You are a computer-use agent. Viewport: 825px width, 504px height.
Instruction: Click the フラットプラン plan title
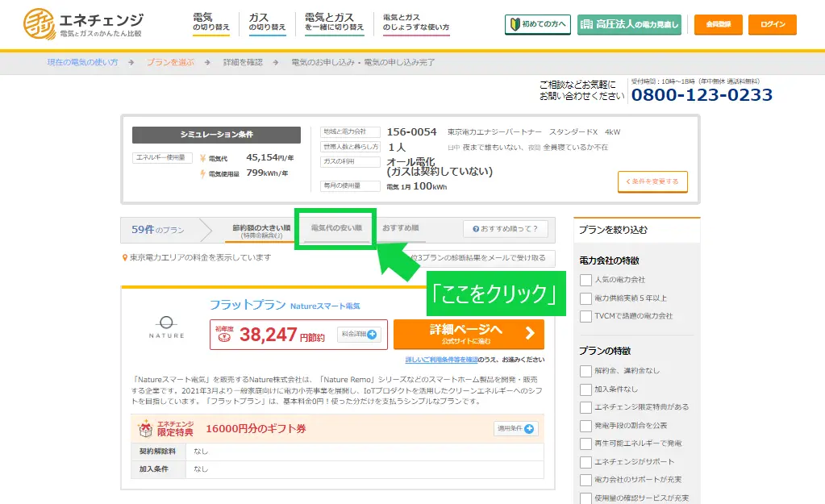[x=248, y=305]
